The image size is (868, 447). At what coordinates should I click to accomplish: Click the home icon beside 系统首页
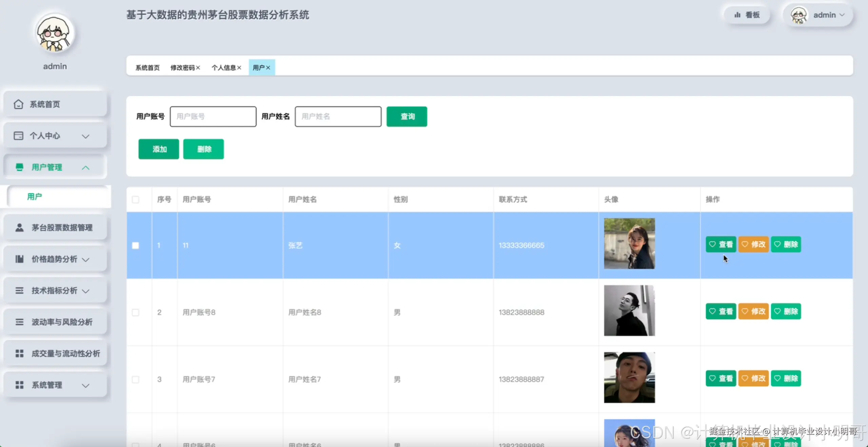[x=18, y=104]
